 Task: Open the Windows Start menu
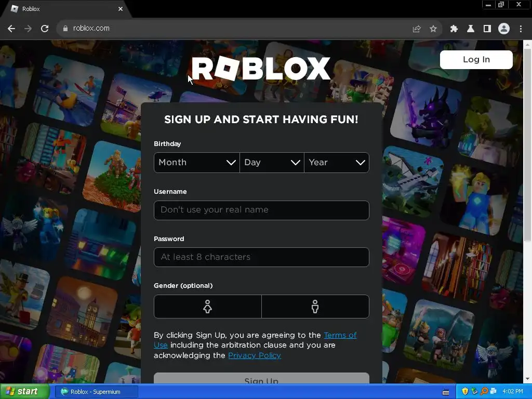click(x=24, y=392)
